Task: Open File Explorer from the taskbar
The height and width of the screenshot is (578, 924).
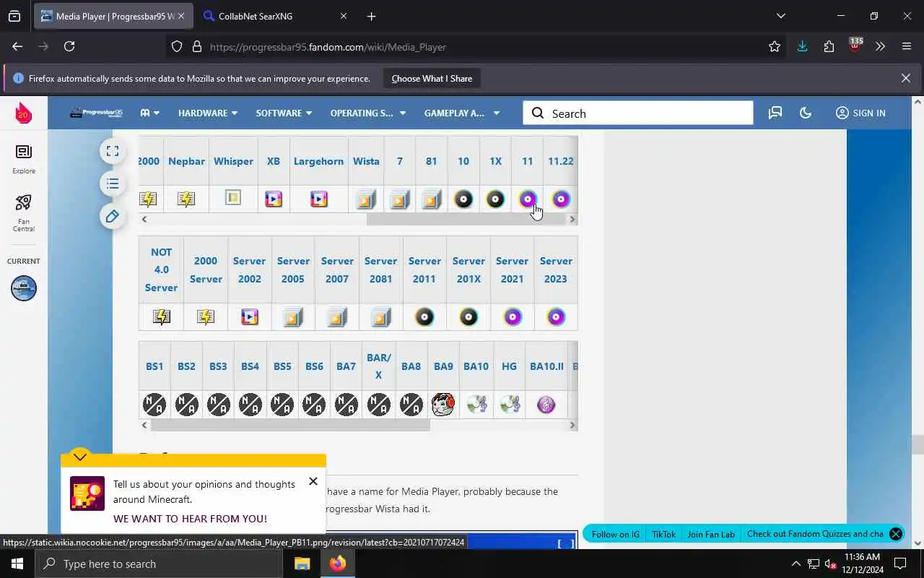Action: click(302, 564)
